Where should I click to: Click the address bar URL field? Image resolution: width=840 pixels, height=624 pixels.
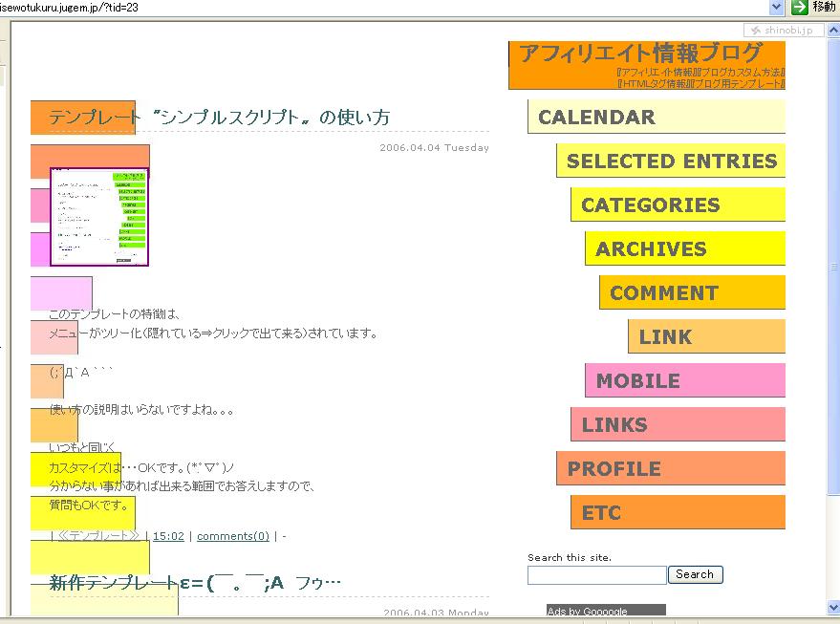coord(383,7)
